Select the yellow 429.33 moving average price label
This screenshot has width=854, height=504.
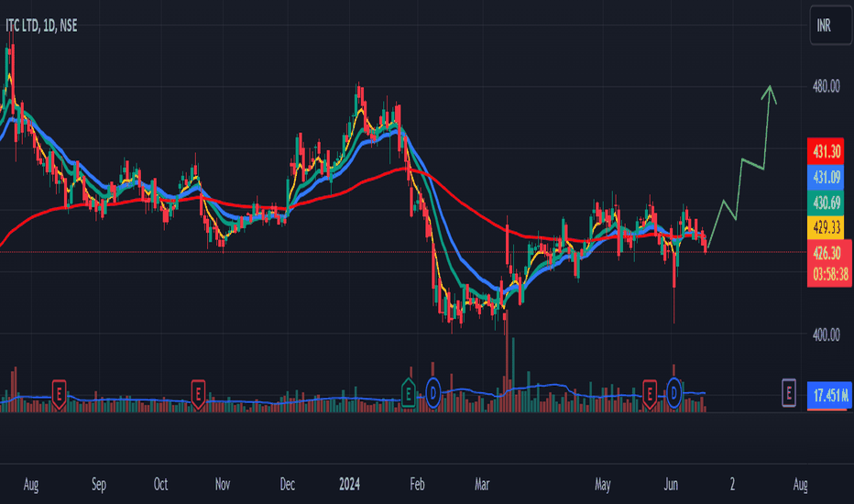click(x=826, y=227)
